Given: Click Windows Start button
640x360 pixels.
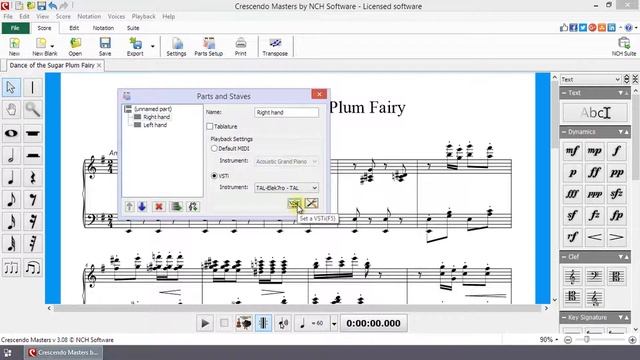Looking at the screenshot, I should point(7,353).
